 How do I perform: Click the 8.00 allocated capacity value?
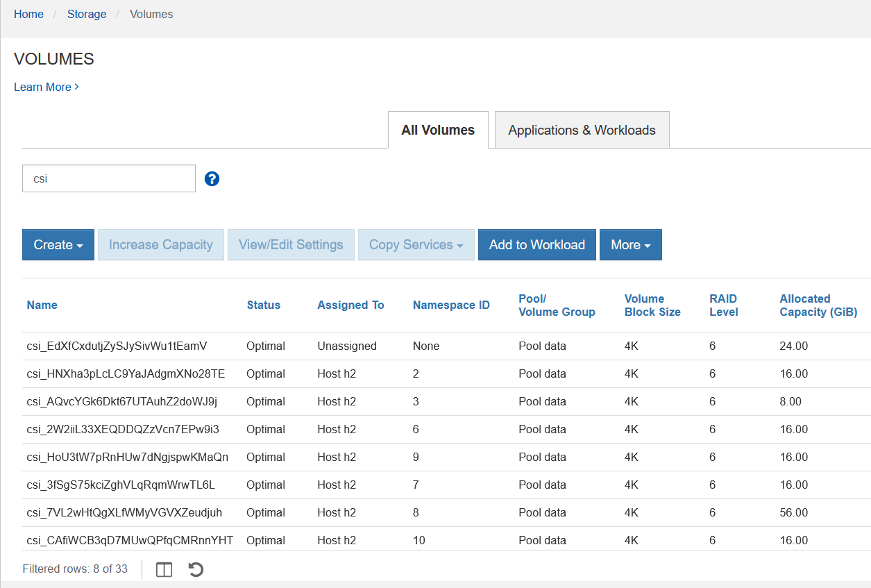[790, 401]
